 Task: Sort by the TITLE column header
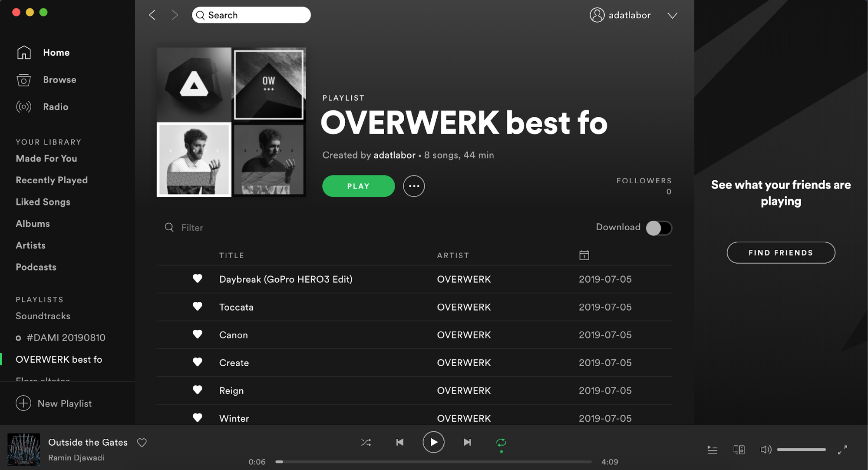[x=231, y=255]
